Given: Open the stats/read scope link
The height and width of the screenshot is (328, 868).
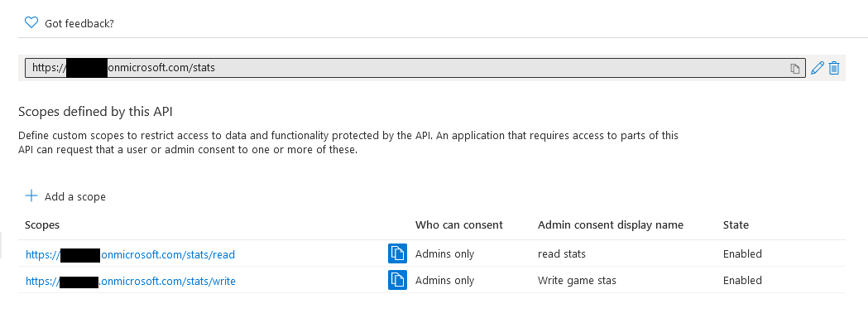Looking at the screenshot, I should pyautogui.click(x=130, y=255).
